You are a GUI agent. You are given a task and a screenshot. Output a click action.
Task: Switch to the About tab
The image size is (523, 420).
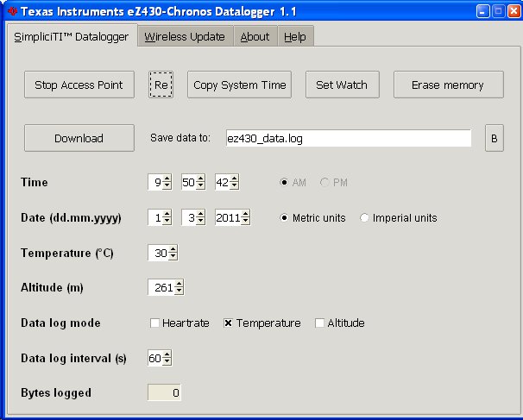(255, 36)
